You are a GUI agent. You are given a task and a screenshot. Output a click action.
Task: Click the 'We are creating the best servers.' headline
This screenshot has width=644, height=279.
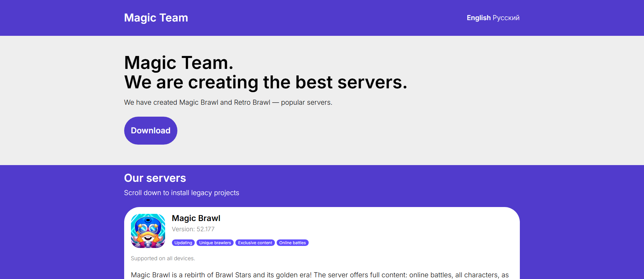point(266,82)
